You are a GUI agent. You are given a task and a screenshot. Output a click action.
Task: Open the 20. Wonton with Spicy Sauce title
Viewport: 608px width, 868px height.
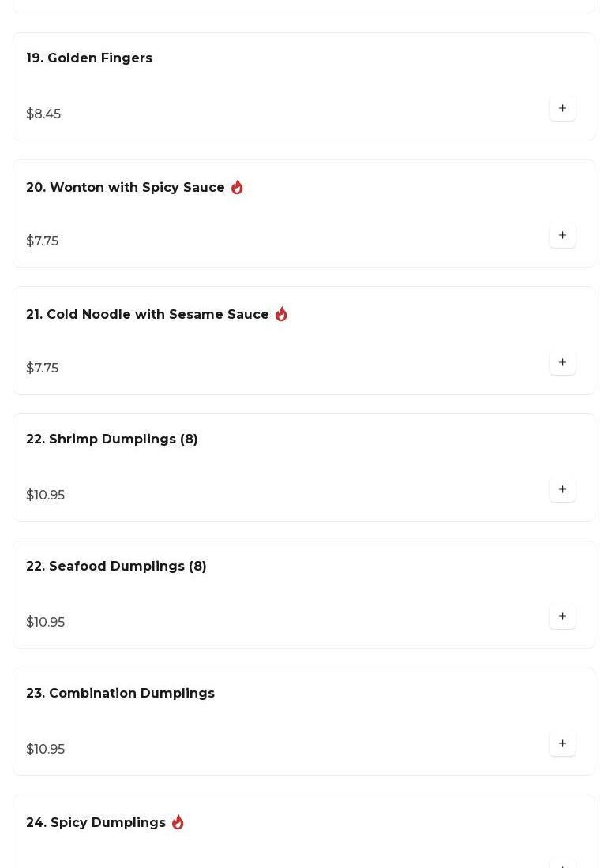[x=126, y=188]
